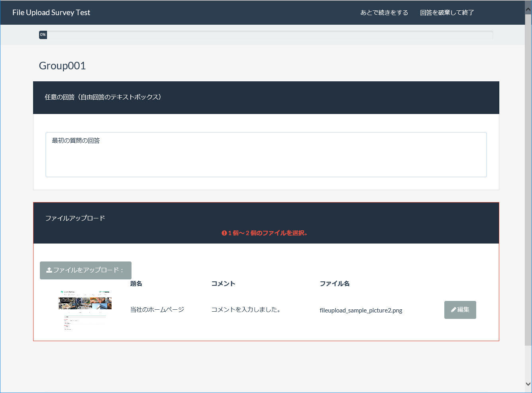Click the vertical scrollbar thumb
The width and height of the screenshot is (532, 393).
(528, 179)
